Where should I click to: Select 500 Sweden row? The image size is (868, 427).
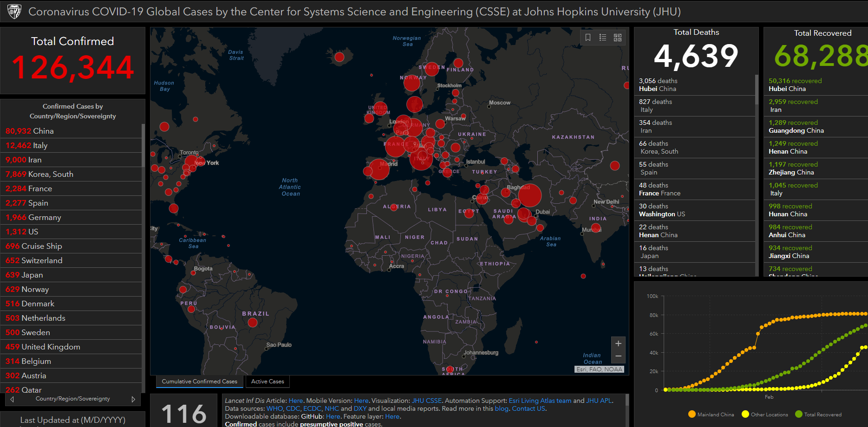[x=71, y=332]
